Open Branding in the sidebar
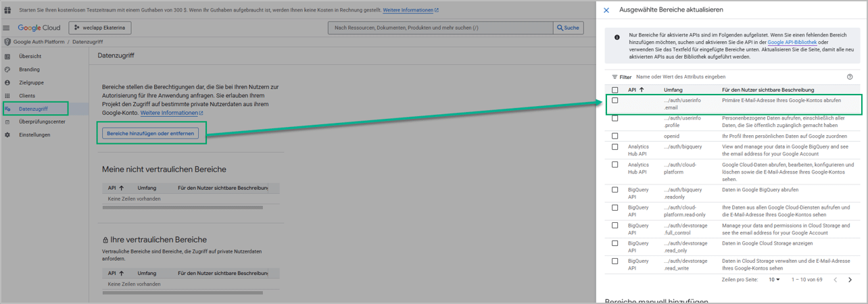868x304 pixels. tap(29, 70)
